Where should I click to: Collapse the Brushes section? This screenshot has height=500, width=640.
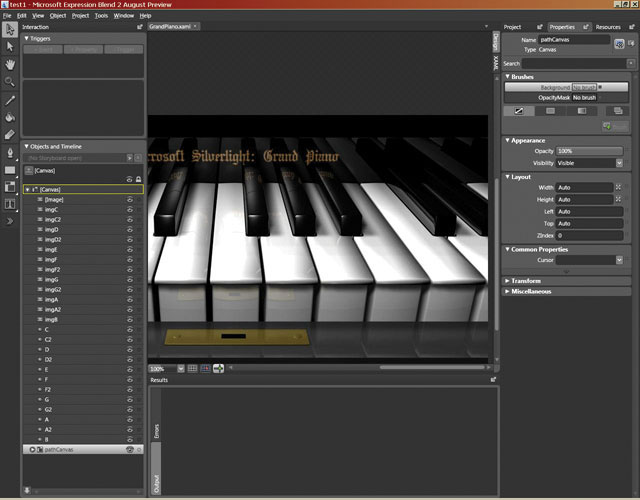click(507, 76)
